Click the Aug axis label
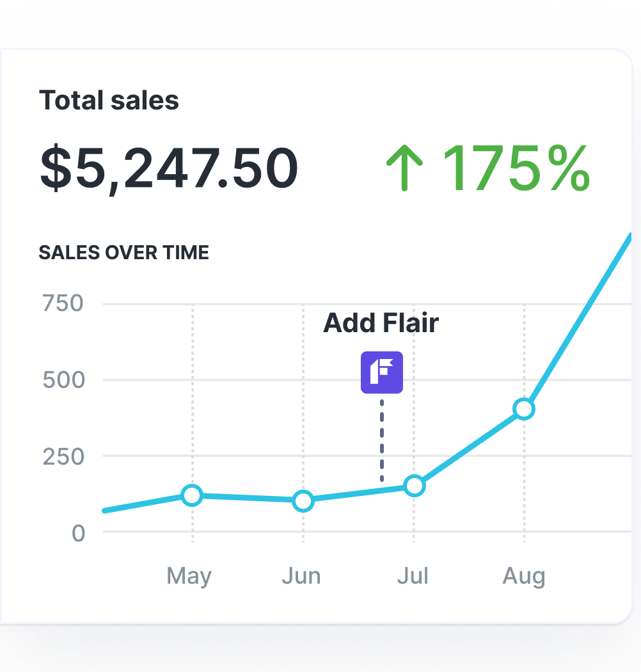Image resolution: width=641 pixels, height=672 pixels. [x=524, y=576]
